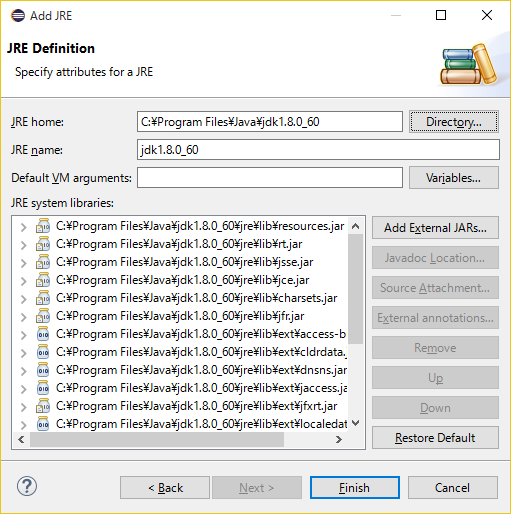This screenshot has height=514, width=511.
Task: Click the jar icon for jaccess entry
Action: pyautogui.click(x=43, y=388)
